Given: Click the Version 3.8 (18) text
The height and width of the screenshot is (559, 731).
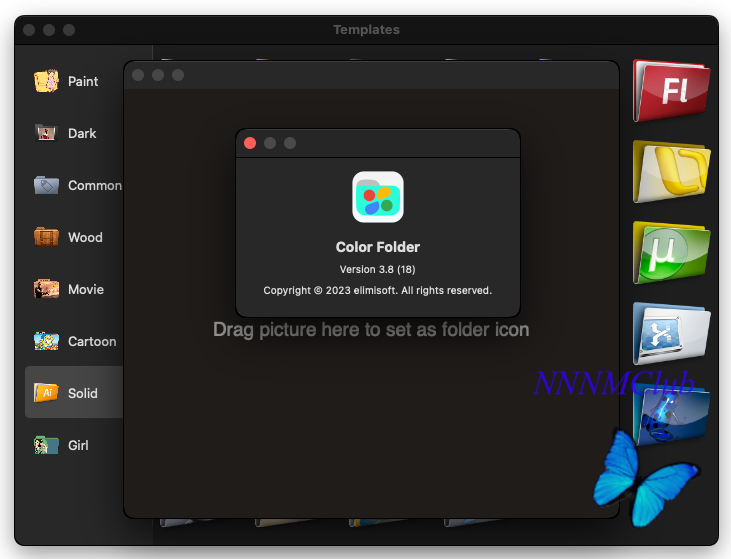Looking at the screenshot, I should coord(378,269).
